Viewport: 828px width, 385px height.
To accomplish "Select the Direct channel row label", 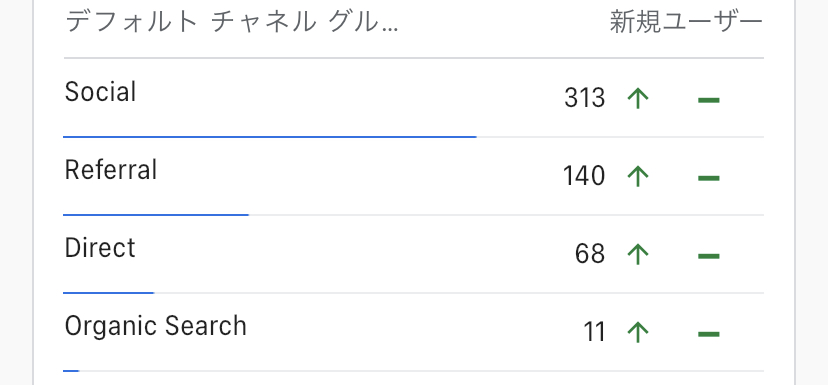I will tap(100, 248).
